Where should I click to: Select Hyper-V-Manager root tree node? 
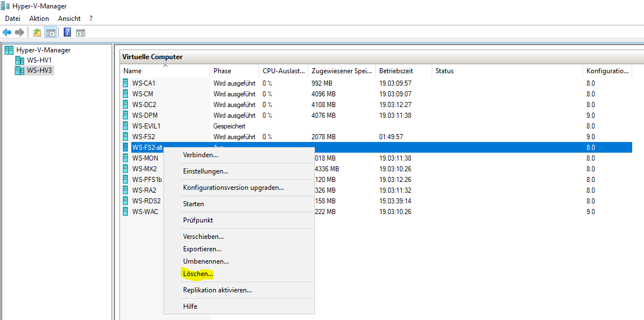pos(43,50)
